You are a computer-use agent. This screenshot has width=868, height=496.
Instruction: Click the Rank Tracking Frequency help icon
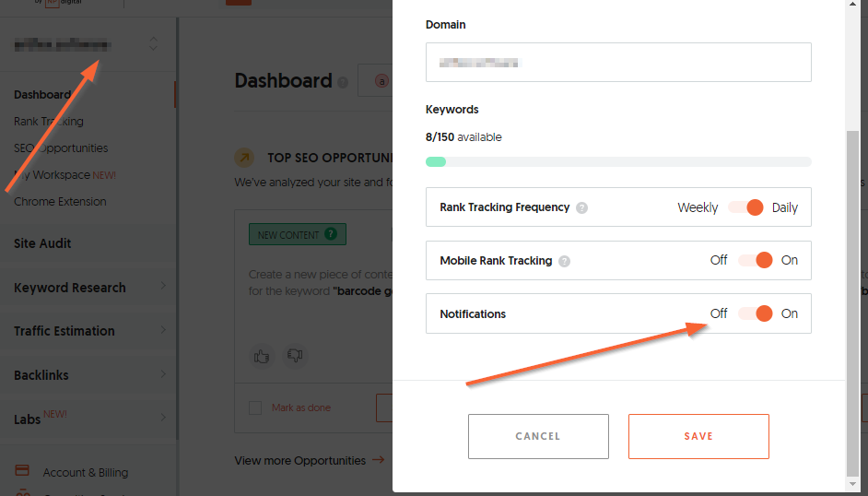point(581,207)
